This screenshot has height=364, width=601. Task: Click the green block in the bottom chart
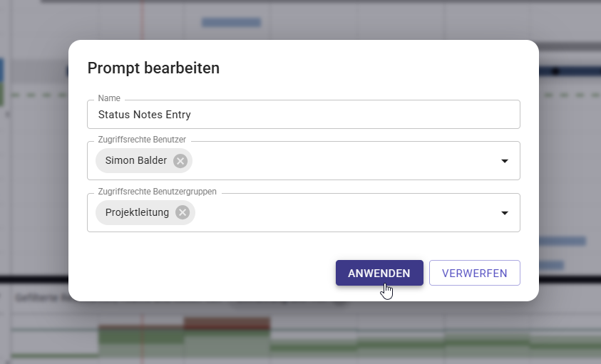(x=141, y=340)
